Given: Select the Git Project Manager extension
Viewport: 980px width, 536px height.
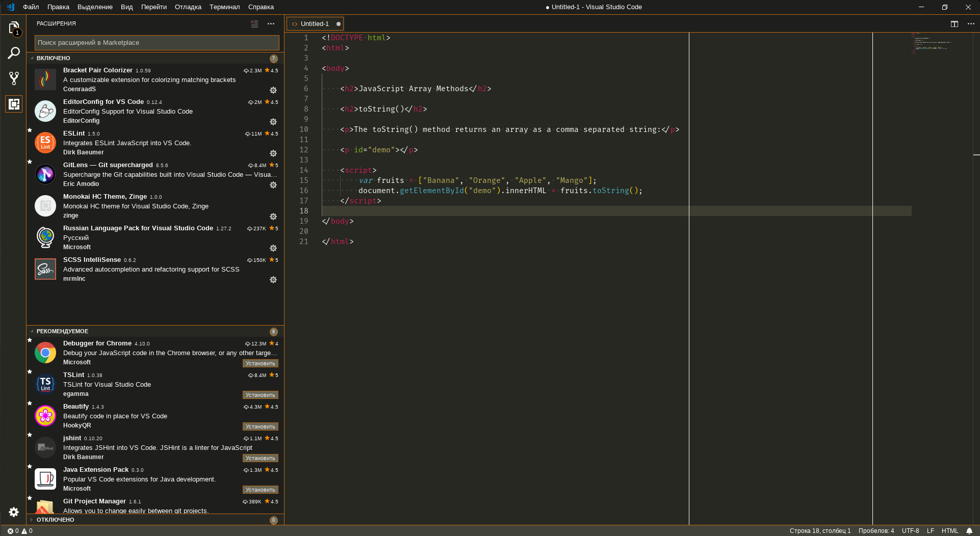Looking at the screenshot, I should coord(156,505).
